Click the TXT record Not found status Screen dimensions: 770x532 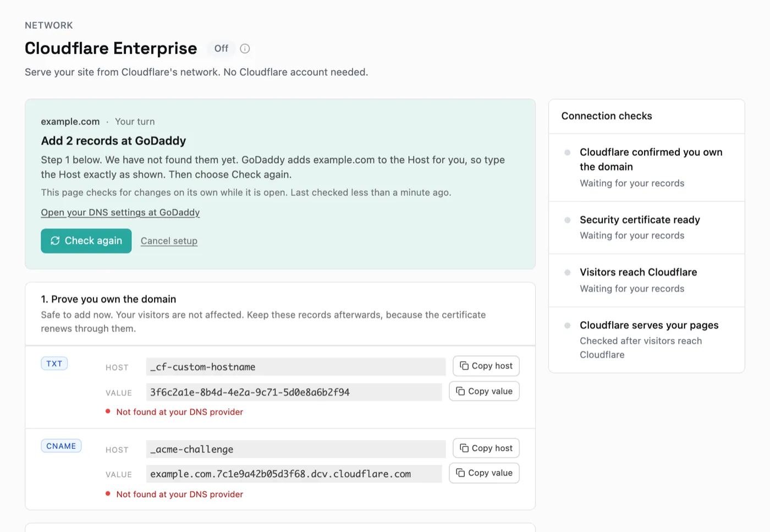(x=174, y=412)
